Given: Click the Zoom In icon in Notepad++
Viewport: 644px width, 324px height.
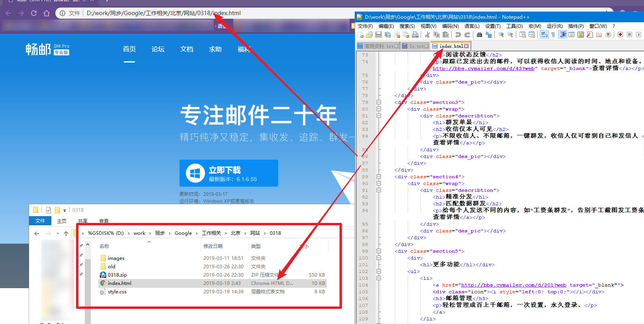Looking at the screenshot, I should (x=501, y=35).
